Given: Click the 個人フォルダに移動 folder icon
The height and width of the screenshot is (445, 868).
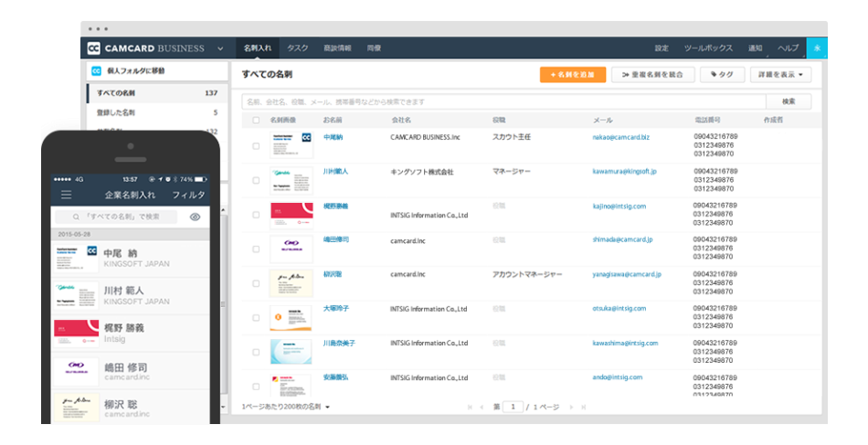Looking at the screenshot, I should [x=96, y=70].
